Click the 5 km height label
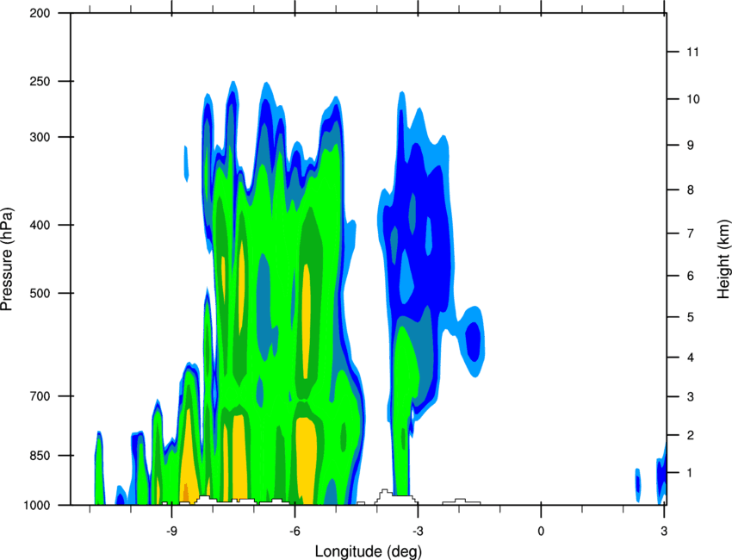732x560 pixels. click(x=691, y=318)
